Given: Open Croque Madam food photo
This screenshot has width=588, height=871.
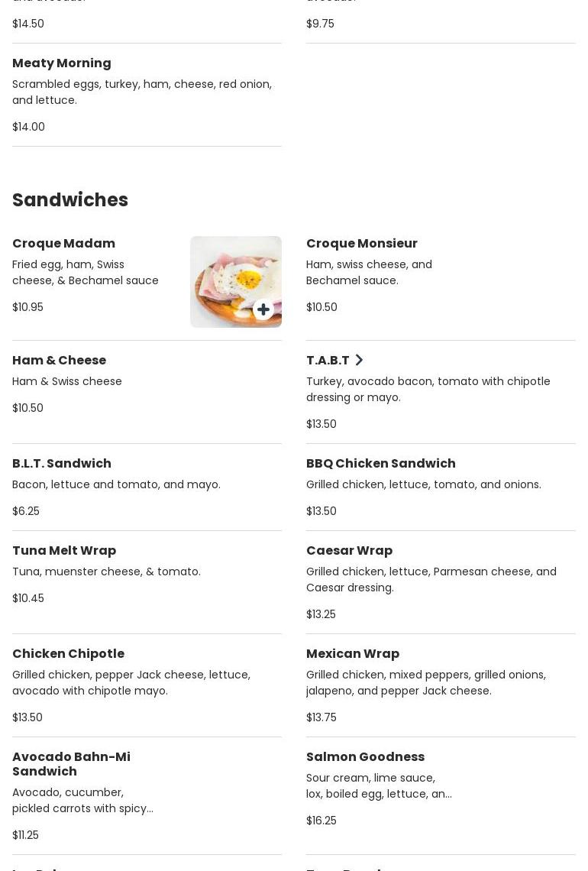Looking at the screenshot, I should click(235, 282).
